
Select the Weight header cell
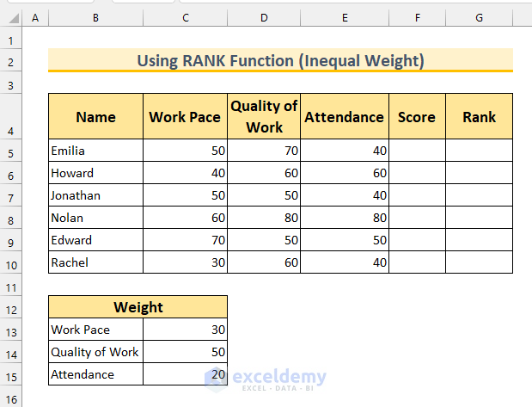[138, 307]
